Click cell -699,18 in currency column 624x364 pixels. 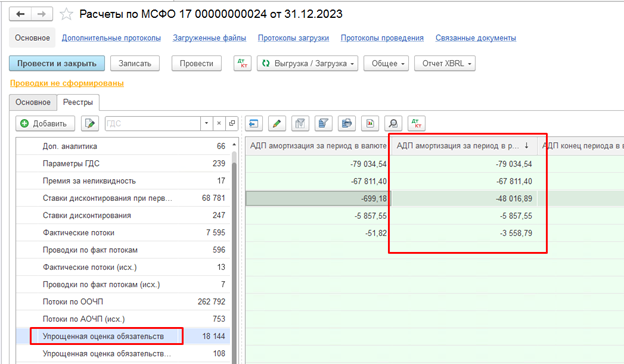coord(318,198)
